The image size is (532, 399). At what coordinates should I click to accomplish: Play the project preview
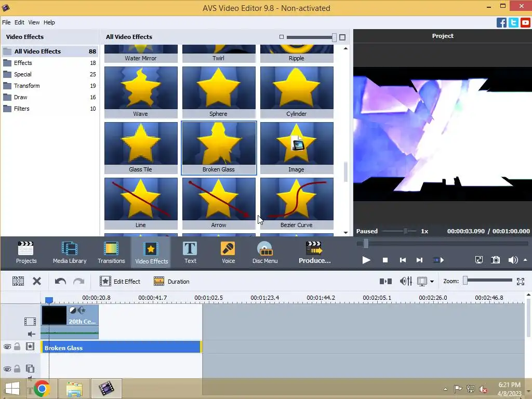click(366, 260)
